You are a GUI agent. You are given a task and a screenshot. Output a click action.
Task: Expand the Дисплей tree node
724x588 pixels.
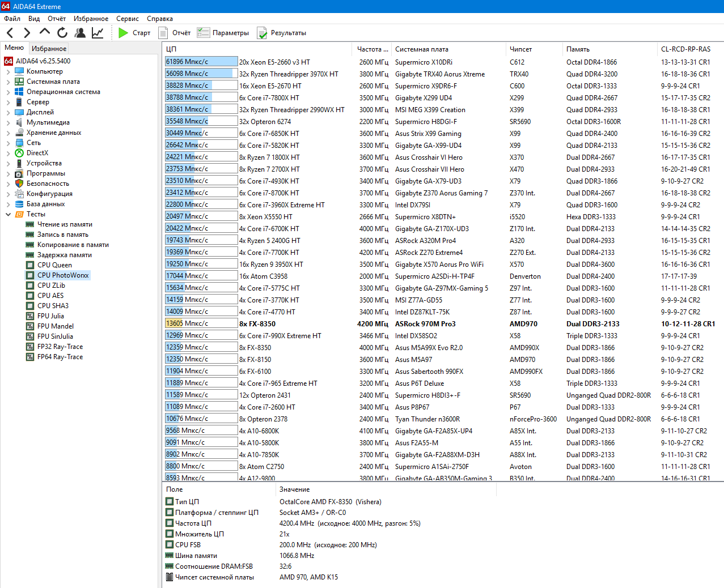pos(8,113)
